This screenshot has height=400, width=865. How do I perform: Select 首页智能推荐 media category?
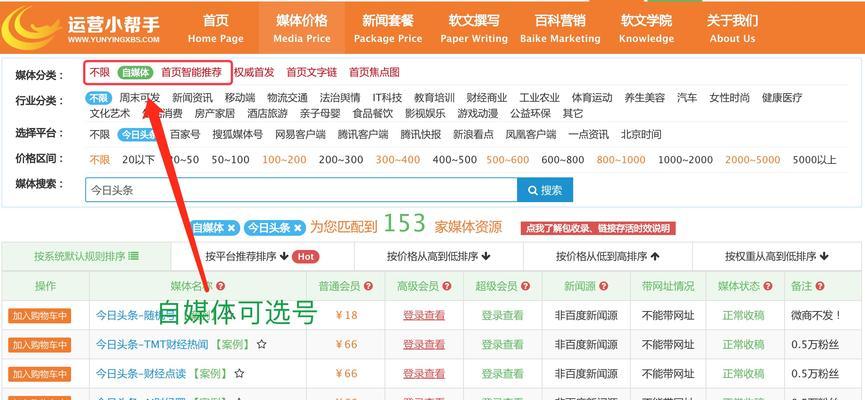tap(191, 72)
